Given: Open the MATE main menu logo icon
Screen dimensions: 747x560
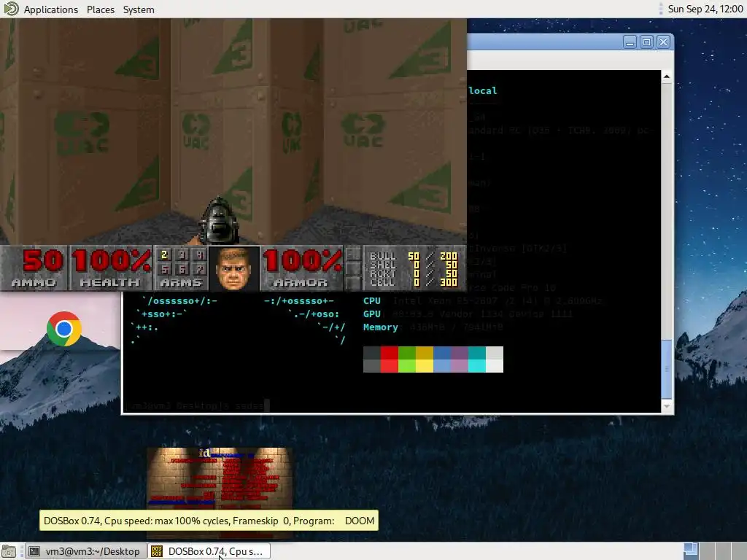Looking at the screenshot, I should [11, 9].
